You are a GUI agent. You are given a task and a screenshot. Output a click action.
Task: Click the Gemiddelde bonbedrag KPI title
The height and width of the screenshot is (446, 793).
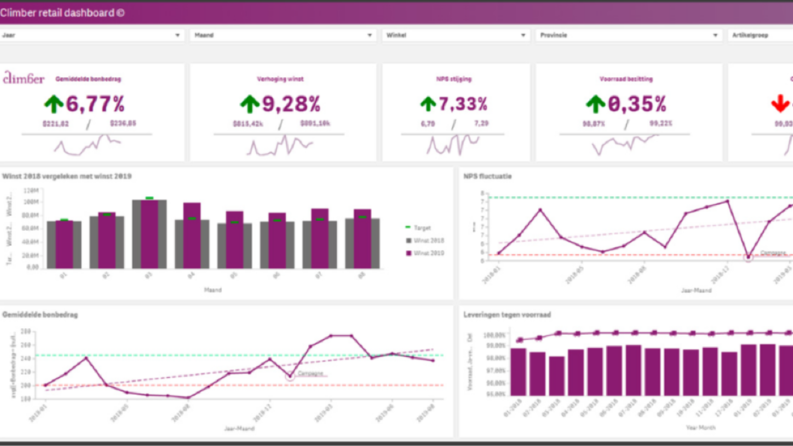pos(89,79)
